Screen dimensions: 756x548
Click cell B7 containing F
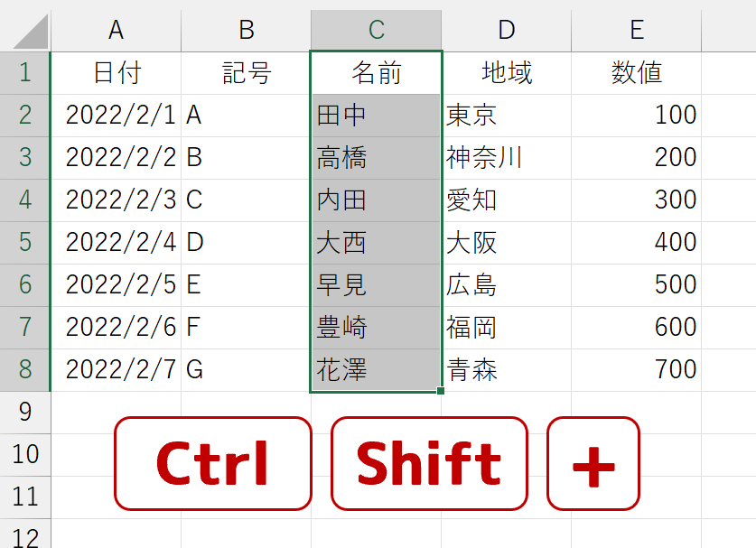[246, 327]
